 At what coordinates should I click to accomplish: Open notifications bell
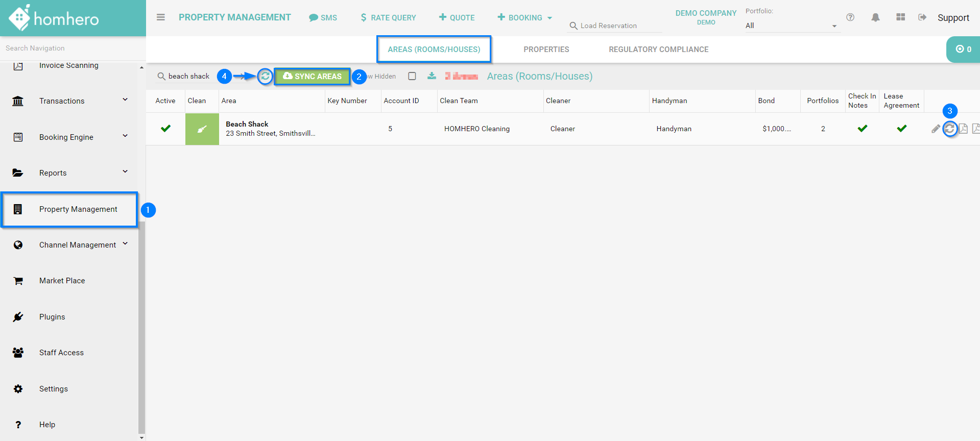tap(875, 17)
